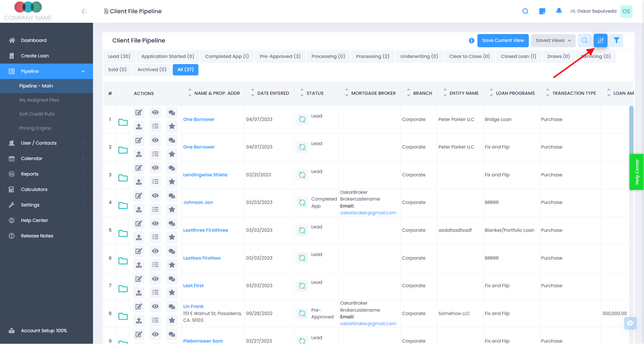Click the blue info icon beside Save Current View
Screen dimensions: 644x344
[x=471, y=41]
